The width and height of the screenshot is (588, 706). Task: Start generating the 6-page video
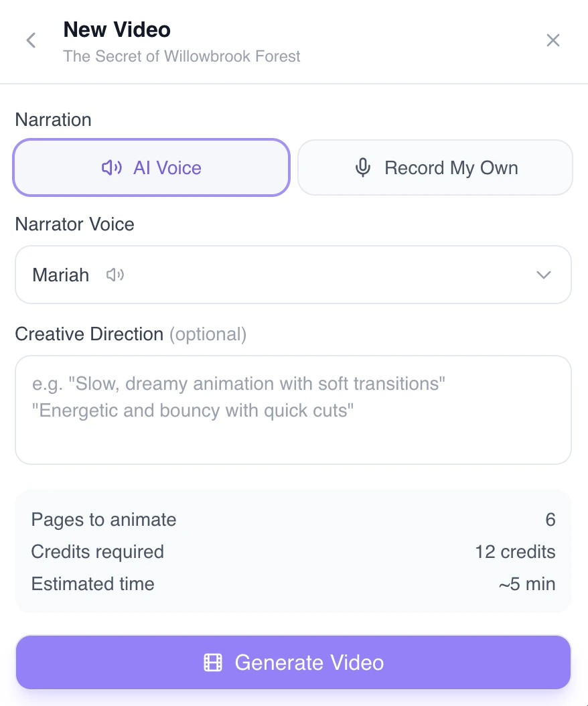click(x=293, y=662)
